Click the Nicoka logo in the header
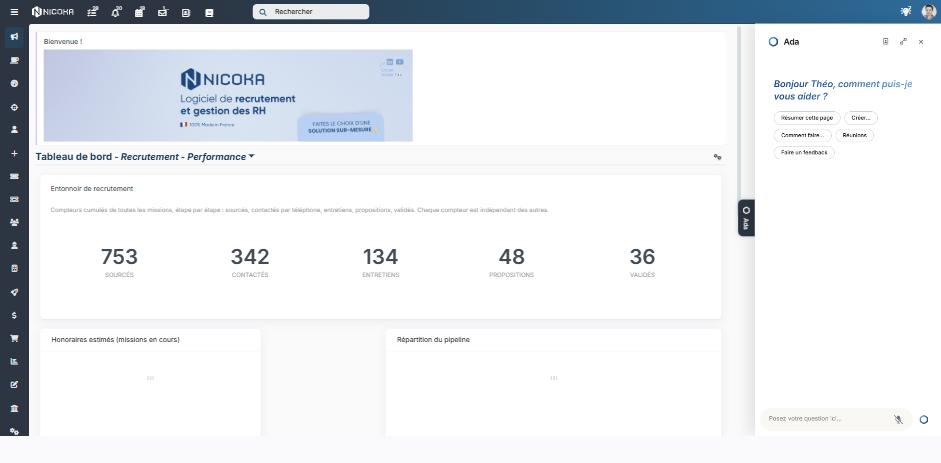The height and width of the screenshot is (463, 941). (53, 12)
